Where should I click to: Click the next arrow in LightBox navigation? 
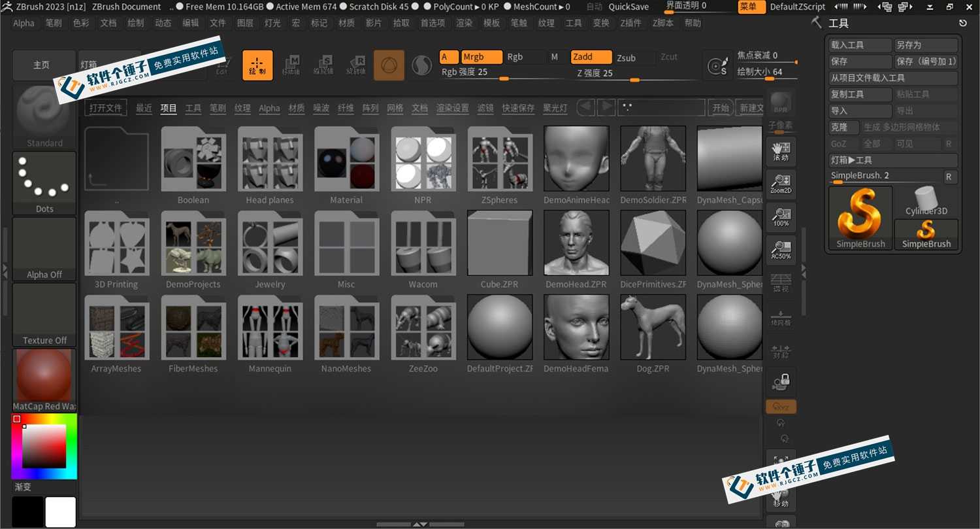click(607, 107)
